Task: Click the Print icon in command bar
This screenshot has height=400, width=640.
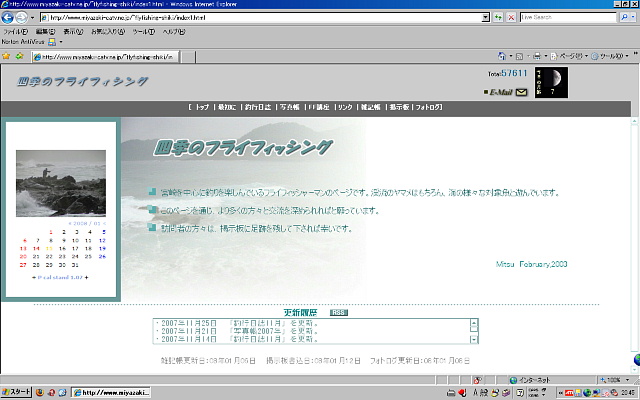Action: [x=537, y=56]
